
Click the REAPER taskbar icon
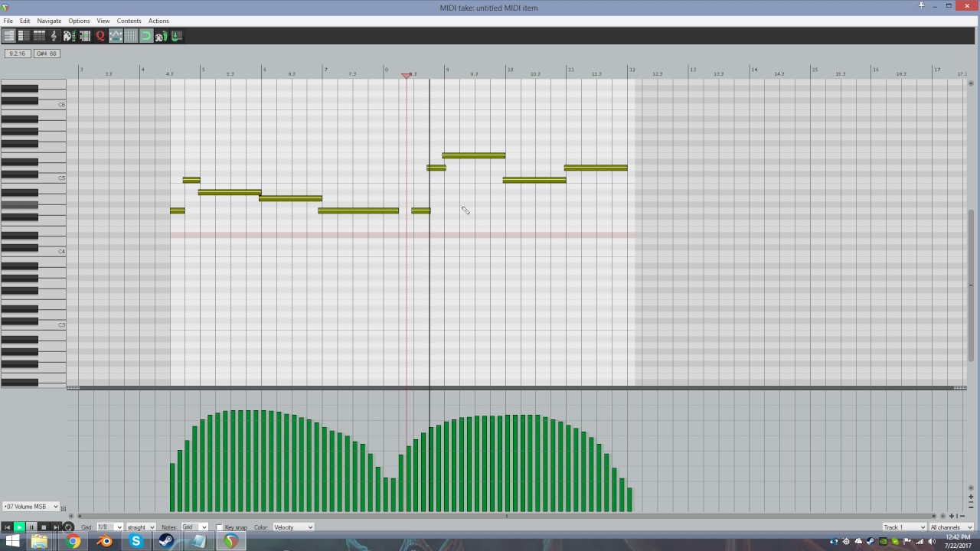pyautogui.click(x=230, y=541)
